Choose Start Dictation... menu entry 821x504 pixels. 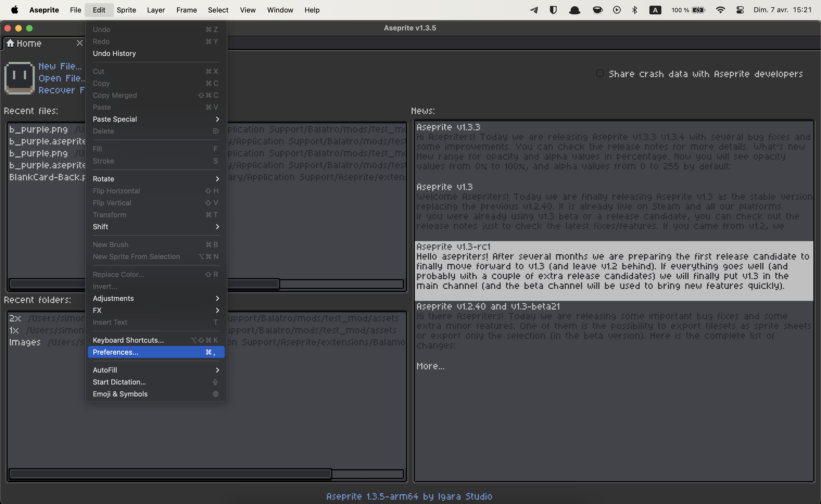[156, 382]
